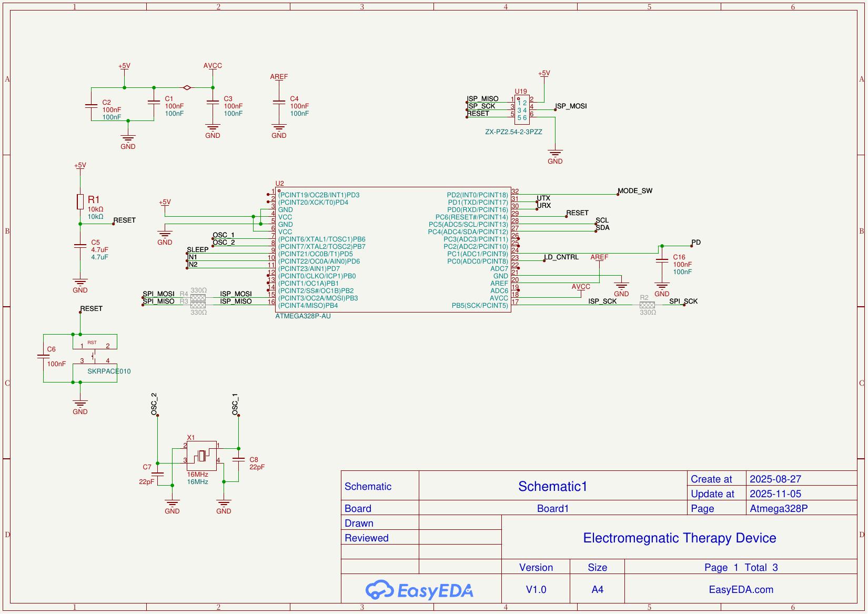Select the R3 330Ω resistor symbol

coord(198,305)
